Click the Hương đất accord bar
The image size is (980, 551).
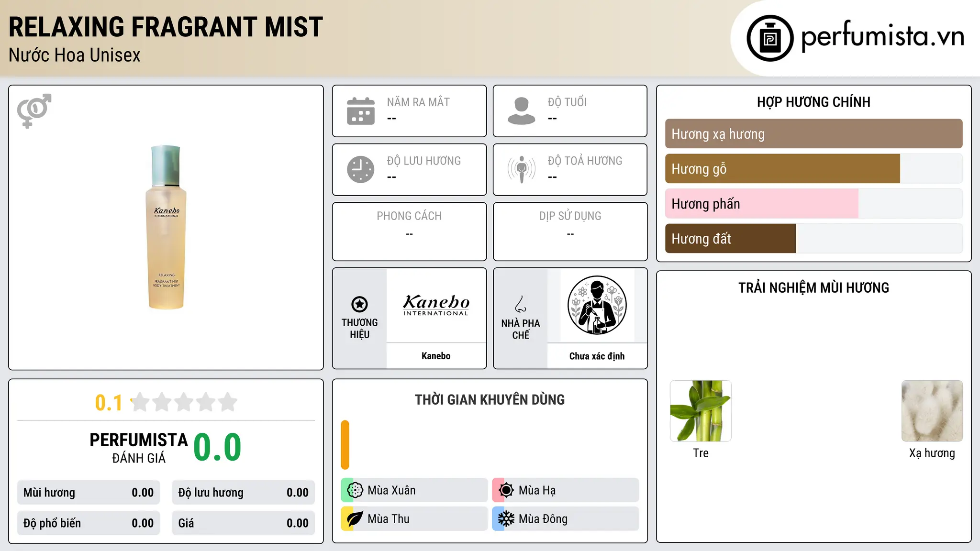click(813, 239)
